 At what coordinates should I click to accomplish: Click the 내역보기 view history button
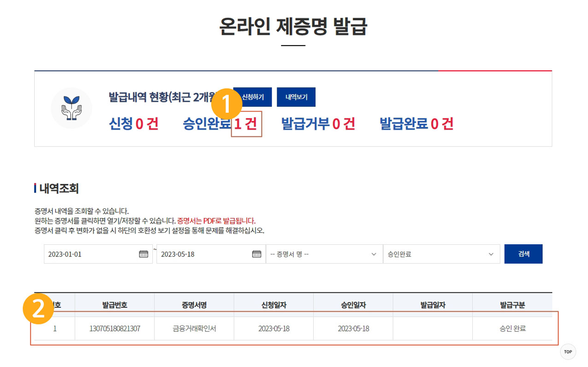296,96
